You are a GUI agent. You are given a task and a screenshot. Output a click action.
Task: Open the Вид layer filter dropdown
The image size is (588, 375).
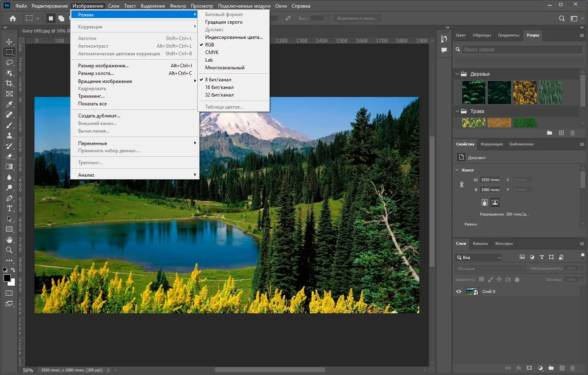point(479,258)
